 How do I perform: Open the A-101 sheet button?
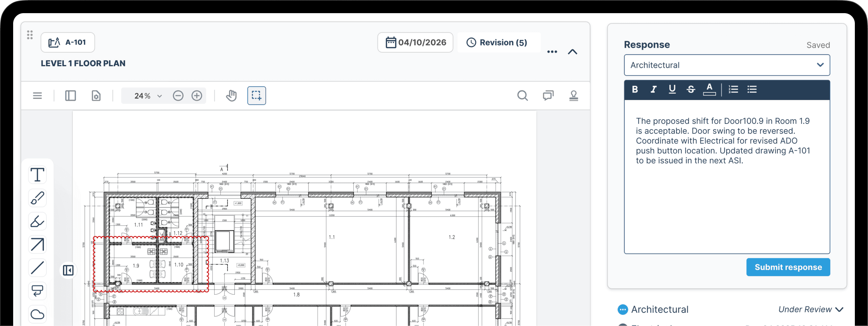click(68, 42)
